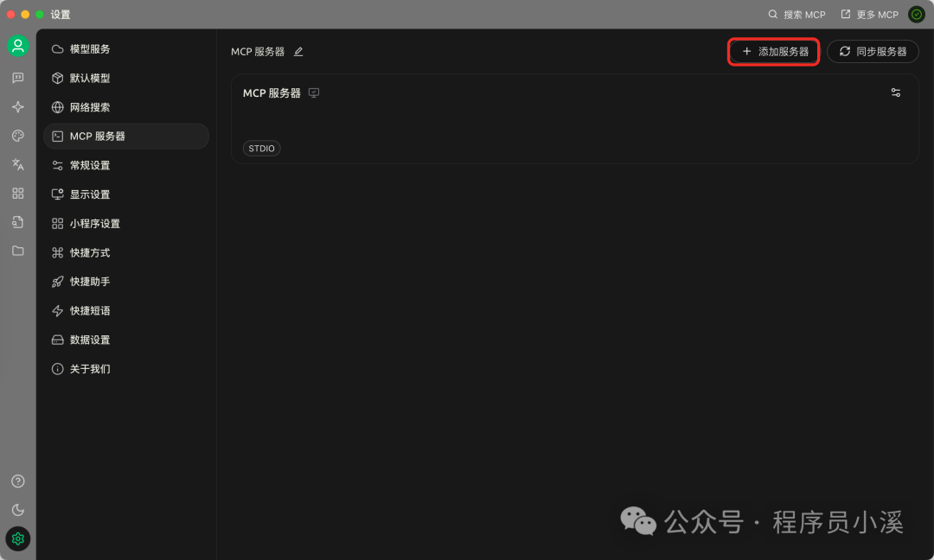Open the mini programs grid icon in rail
934x560 pixels.
pyautogui.click(x=18, y=194)
